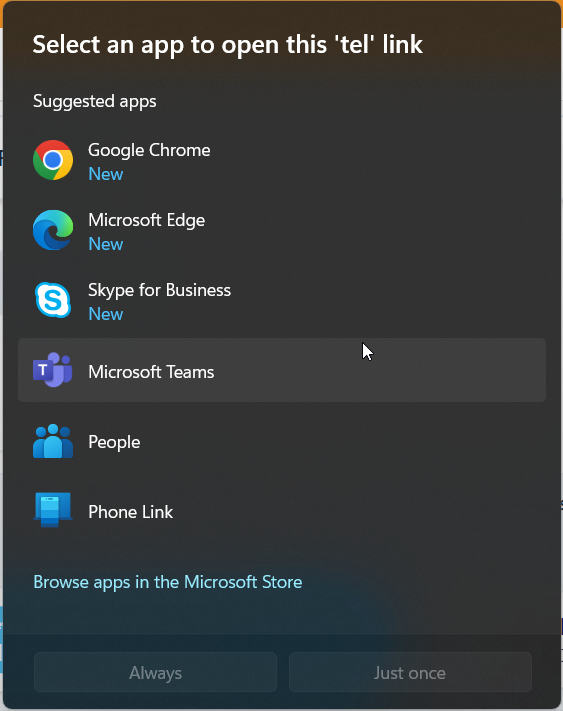Click the 'New' badge under Skype for Business

pyautogui.click(x=106, y=314)
